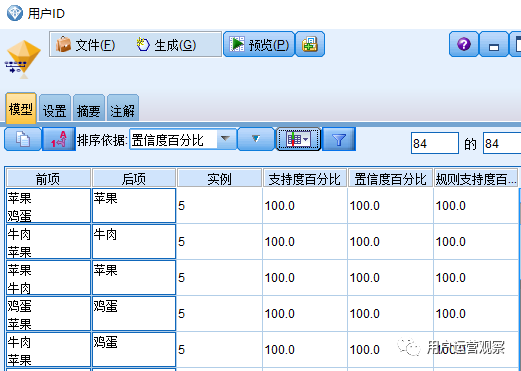The height and width of the screenshot is (371, 521).
Task: Select antecedent cell 苹果 鸡蛋 in first row
Action: [x=48, y=206]
